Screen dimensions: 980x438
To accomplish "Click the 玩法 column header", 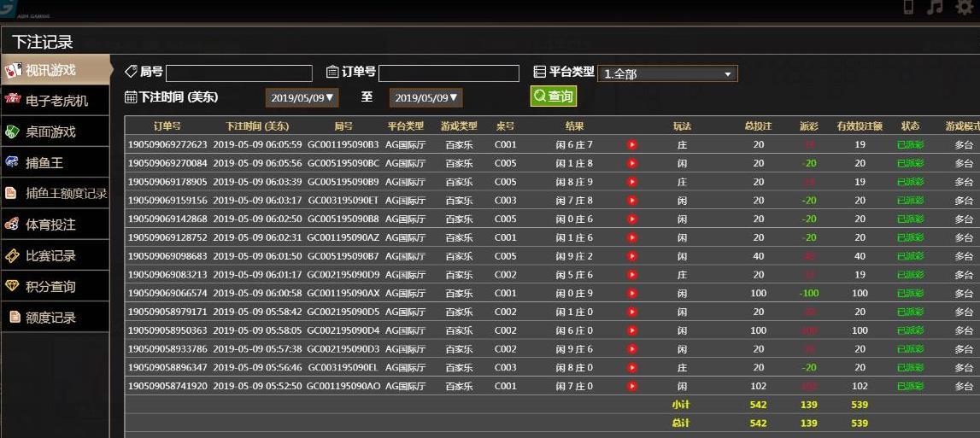I will point(682,126).
